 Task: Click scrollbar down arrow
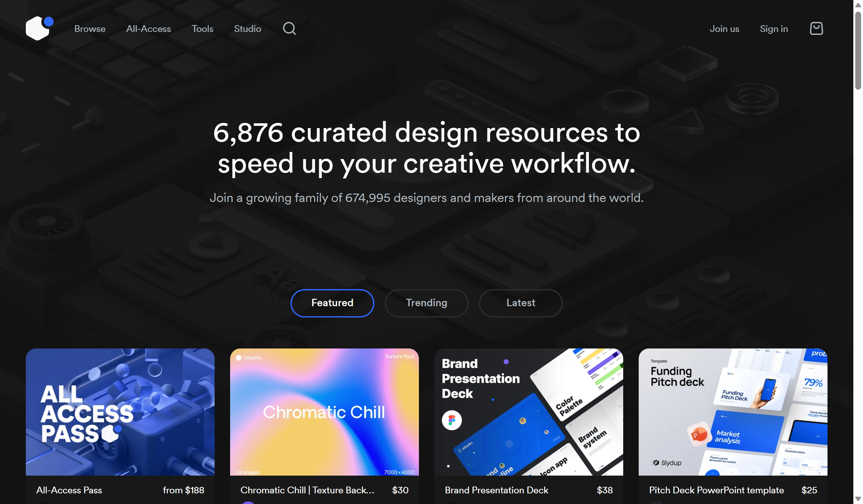(858, 499)
